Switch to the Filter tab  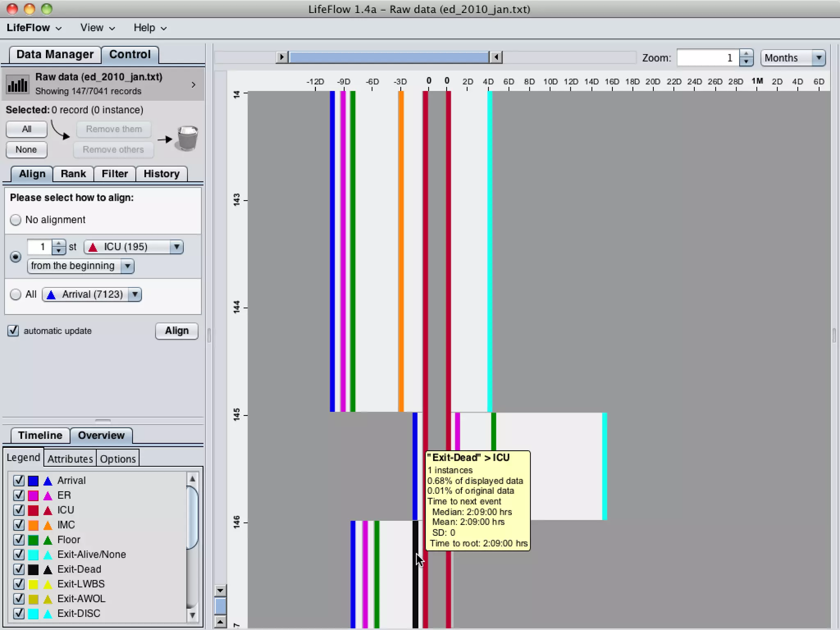[114, 174]
